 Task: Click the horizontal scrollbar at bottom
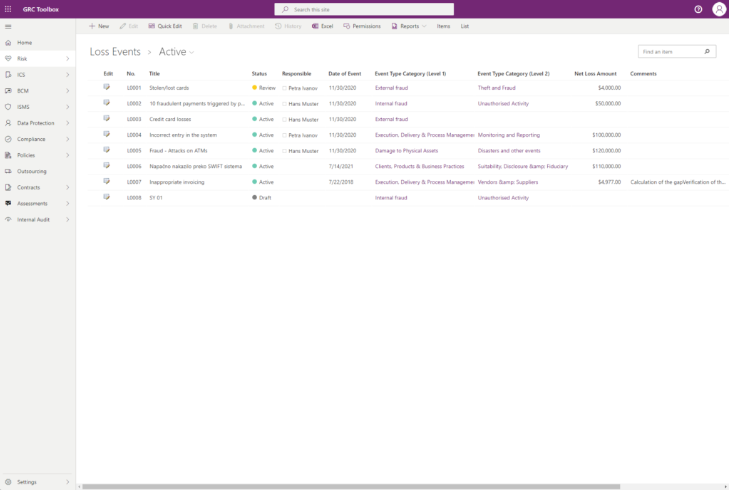pyautogui.click(x=351, y=486)
